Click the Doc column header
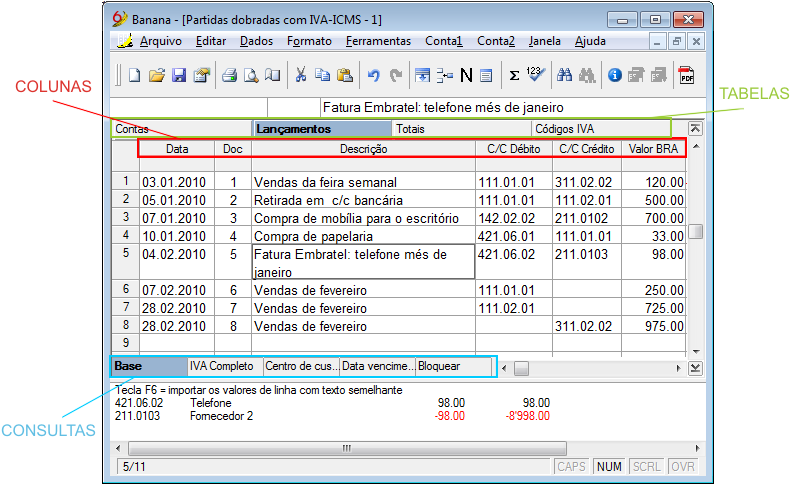Screen dimensions: 800x484 (x=233, y=149)
